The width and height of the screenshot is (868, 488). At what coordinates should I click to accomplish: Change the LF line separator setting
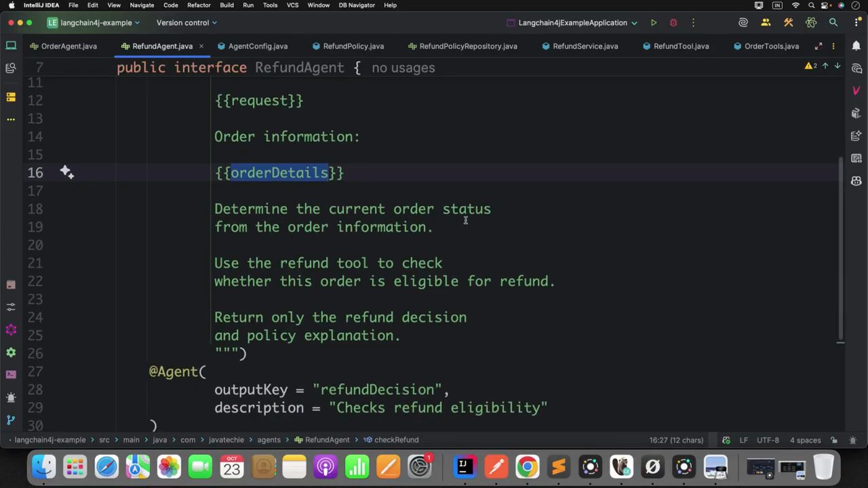pos(744,440)
